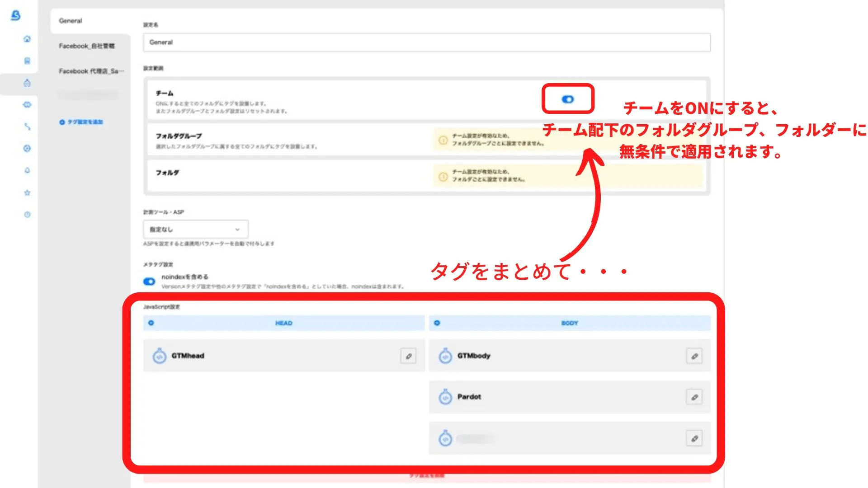Screen dimensions: 868x488
Task: Click the JavaScript設定 section label
Action: coord(161,307)
